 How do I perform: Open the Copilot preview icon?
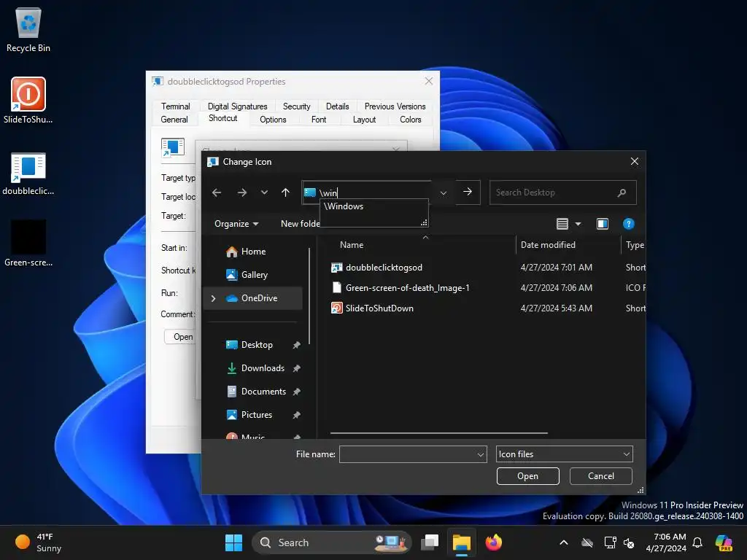tap(724, 542)
